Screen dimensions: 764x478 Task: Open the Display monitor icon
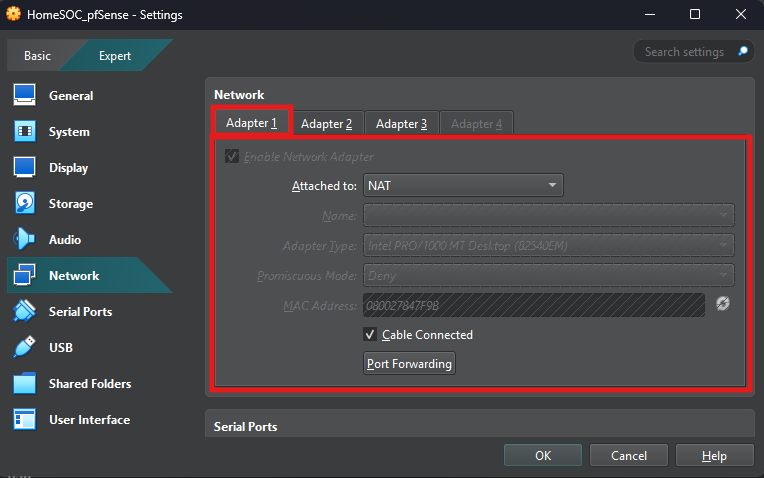25,168
